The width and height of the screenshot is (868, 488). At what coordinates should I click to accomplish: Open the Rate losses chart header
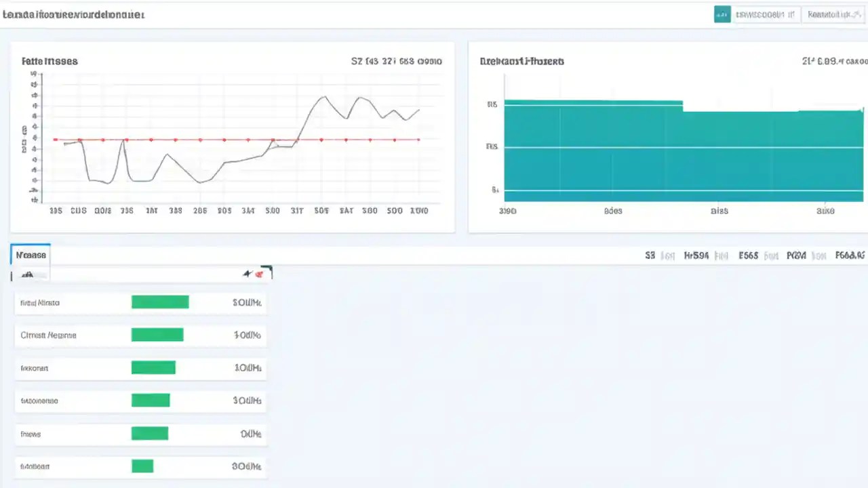pos(50,61)
